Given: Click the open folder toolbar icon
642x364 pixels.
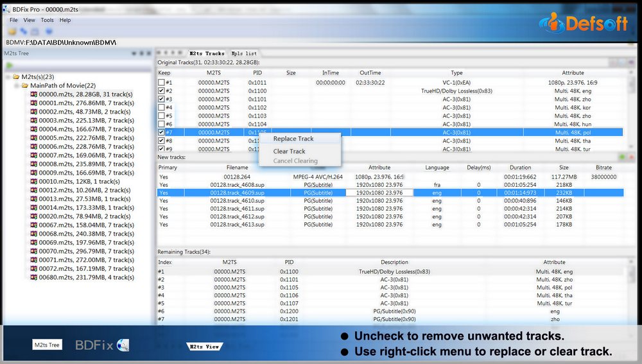Looking at the screenshot, I should (x=12, y=31).
